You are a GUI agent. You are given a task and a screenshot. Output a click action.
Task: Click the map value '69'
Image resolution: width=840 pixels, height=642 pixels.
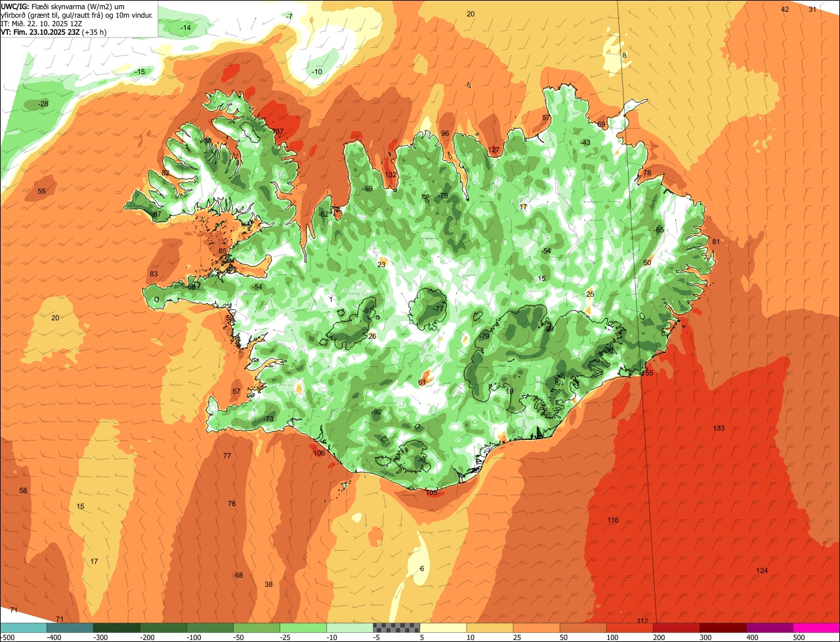coord(601,124)
